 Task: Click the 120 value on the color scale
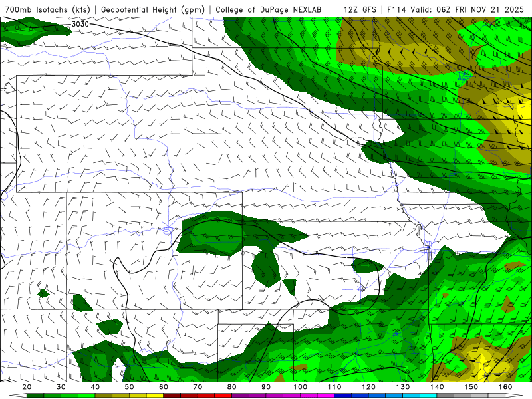click(369, 387)
